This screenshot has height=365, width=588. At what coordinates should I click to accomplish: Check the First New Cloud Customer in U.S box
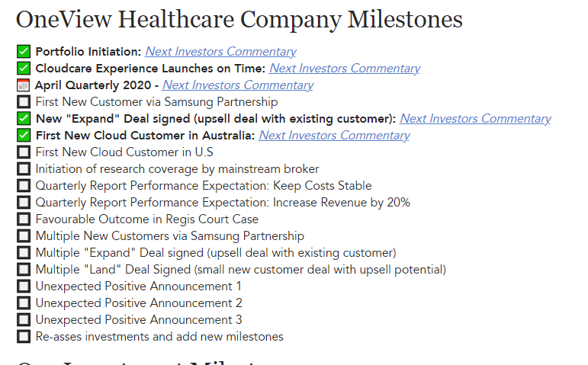pyautogui.click(x=23, y=152)
